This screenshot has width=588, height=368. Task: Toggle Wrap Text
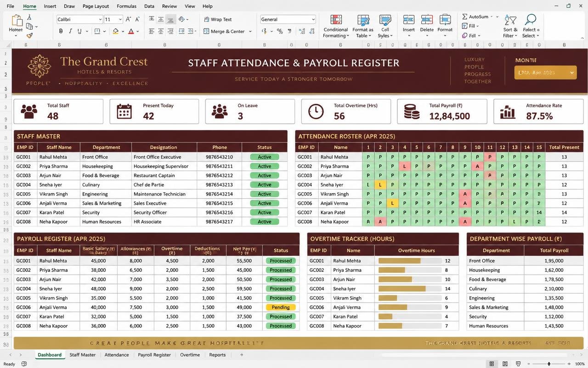point(218,19)
